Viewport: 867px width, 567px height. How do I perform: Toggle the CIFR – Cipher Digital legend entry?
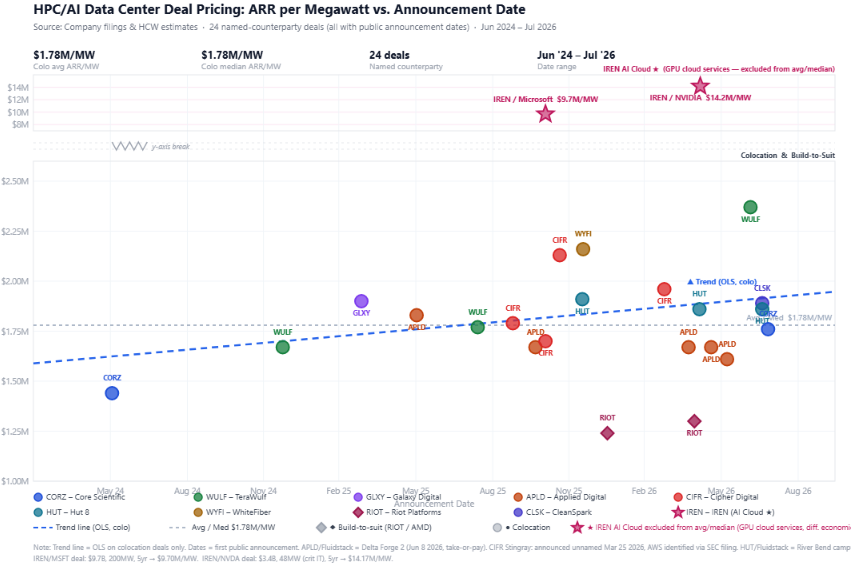pyautogui.click(x=716, y=497)
